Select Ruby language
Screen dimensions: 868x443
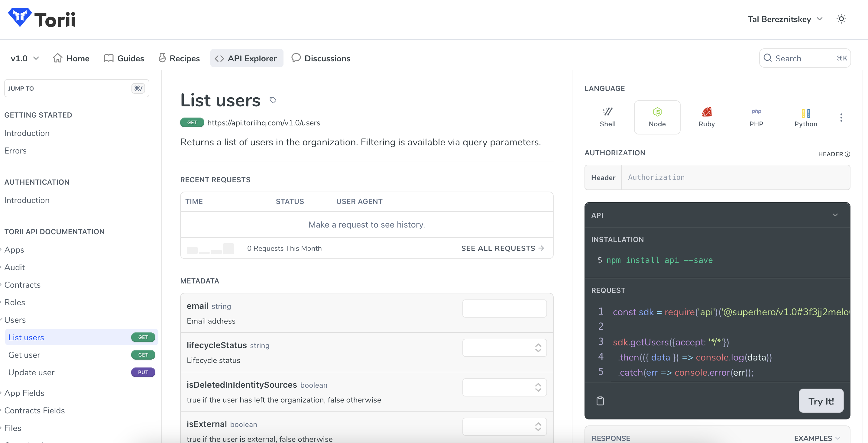coord(707,117)
